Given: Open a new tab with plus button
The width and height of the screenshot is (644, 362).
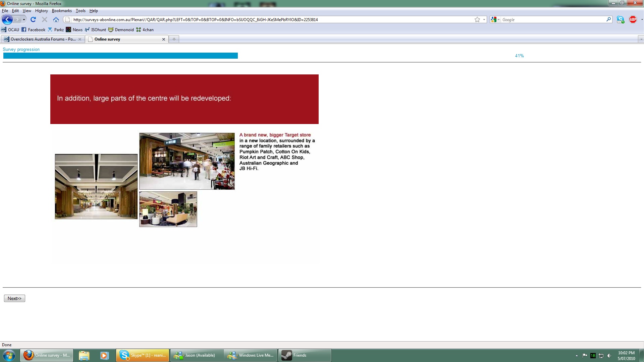Looking at the screenshot, I should [x=174, y=39].
